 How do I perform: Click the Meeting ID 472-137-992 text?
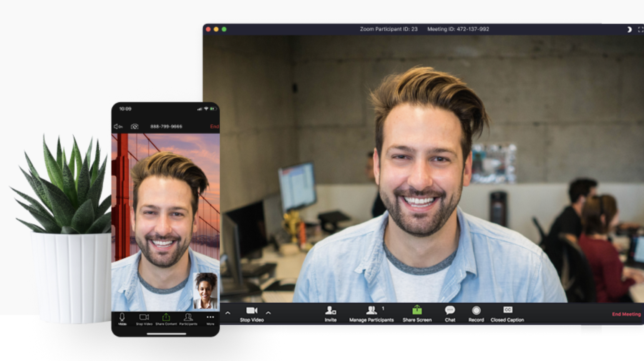[x=458, y=29]
